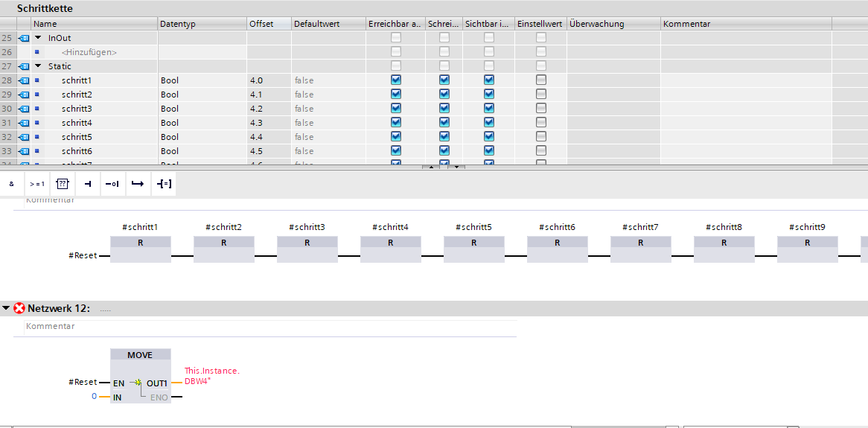Insert empty box (??) element
The width and height of the screenshot is (868, 428).
[63, 184]
